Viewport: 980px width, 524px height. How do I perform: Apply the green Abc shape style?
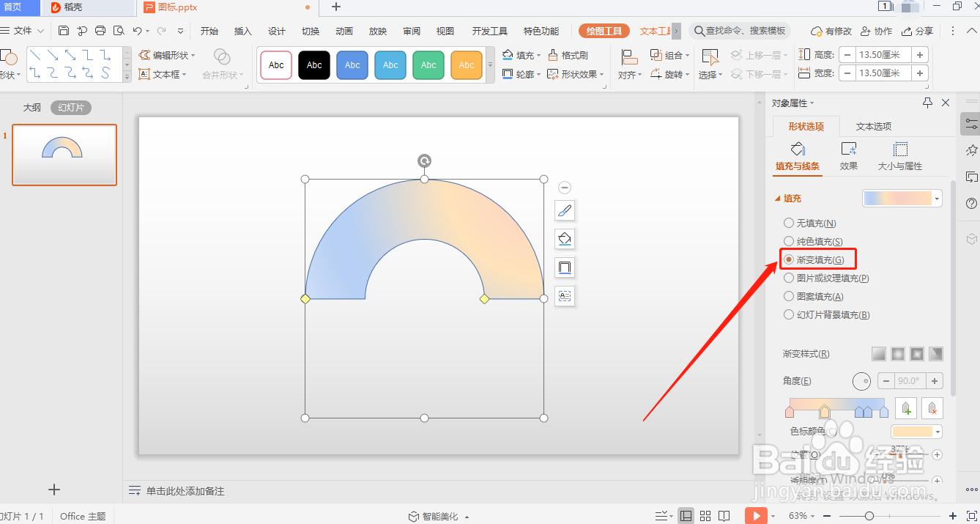click(x=428, y=65)
